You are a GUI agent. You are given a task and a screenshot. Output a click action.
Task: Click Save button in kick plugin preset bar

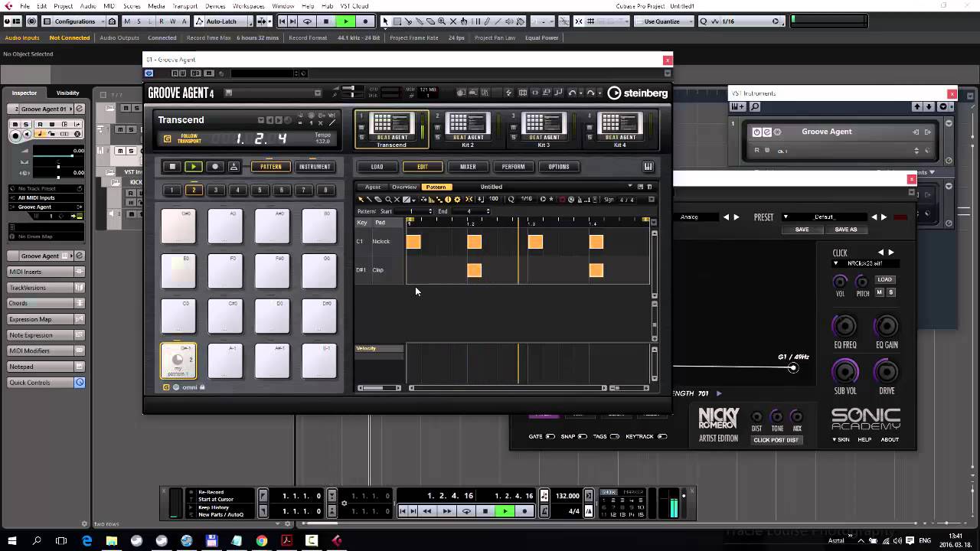[x=802, y=230]
